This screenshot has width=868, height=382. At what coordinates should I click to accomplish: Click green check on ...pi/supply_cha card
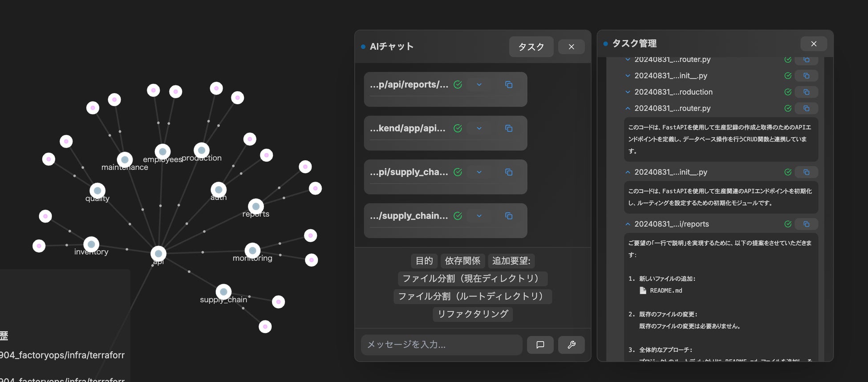(458, 172)
